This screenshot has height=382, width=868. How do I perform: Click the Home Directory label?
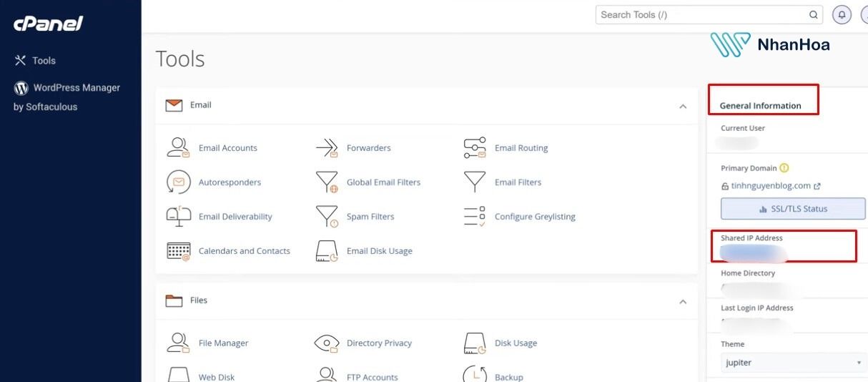point(748,273)
